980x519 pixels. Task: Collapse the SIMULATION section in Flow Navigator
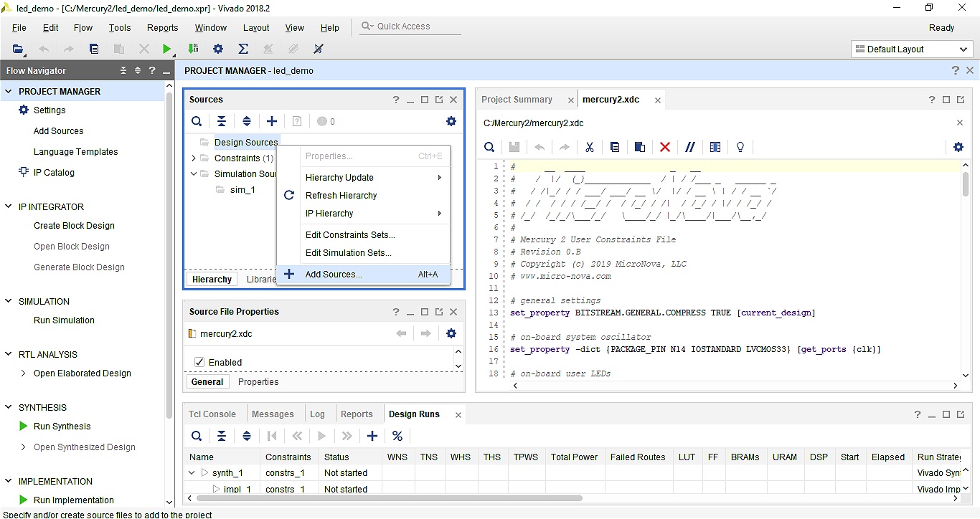pos(9,301)
